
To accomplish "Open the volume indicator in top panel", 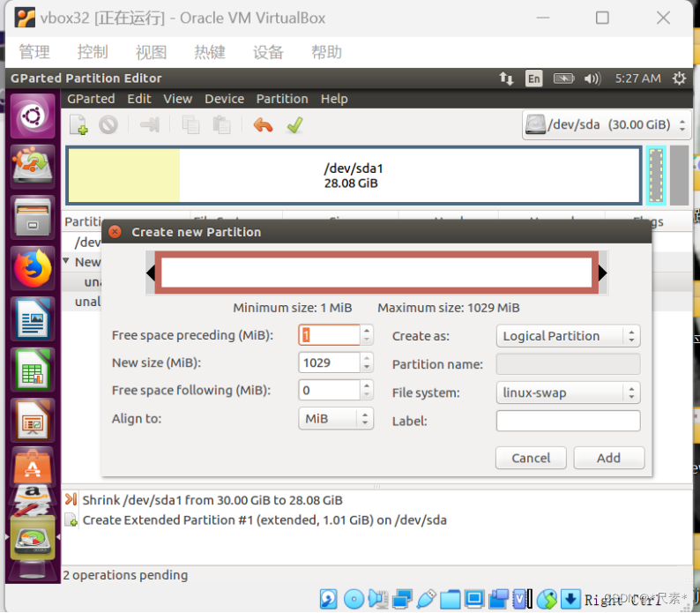I will [x=592, y=78].
